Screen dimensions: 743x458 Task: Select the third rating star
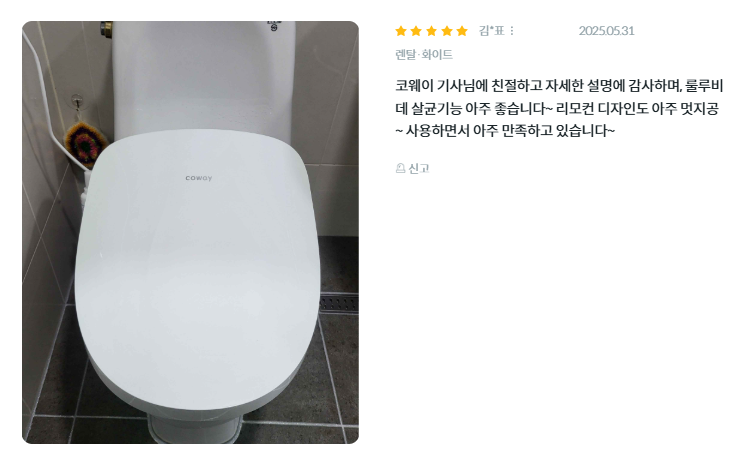431,31
